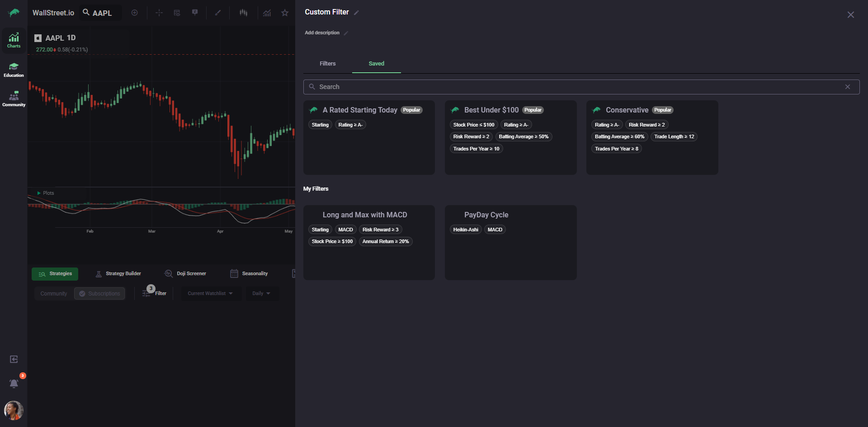Click the indicators chart icon
Image resolution: width=868 pixels, height=427 pixels.
267,13
